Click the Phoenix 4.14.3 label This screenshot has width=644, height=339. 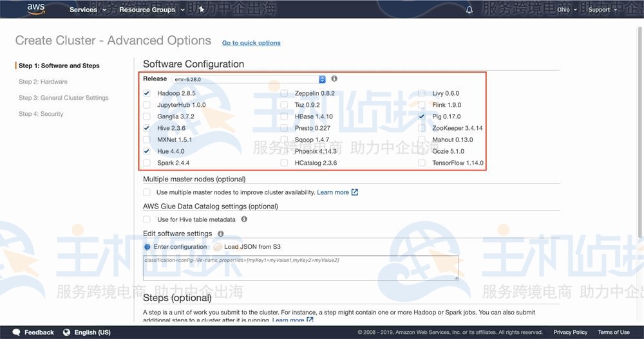tap(316, 151)
